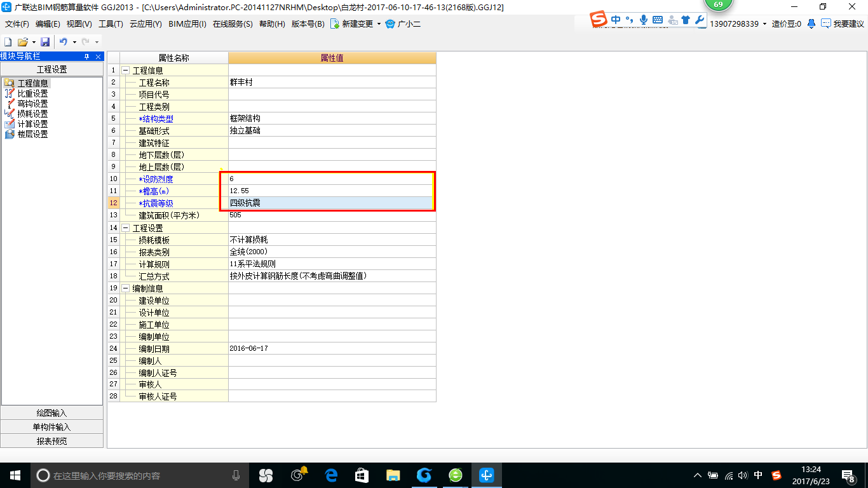
Task: Open the Redo history dropdown arrow
Action: [x=97, y=42]
